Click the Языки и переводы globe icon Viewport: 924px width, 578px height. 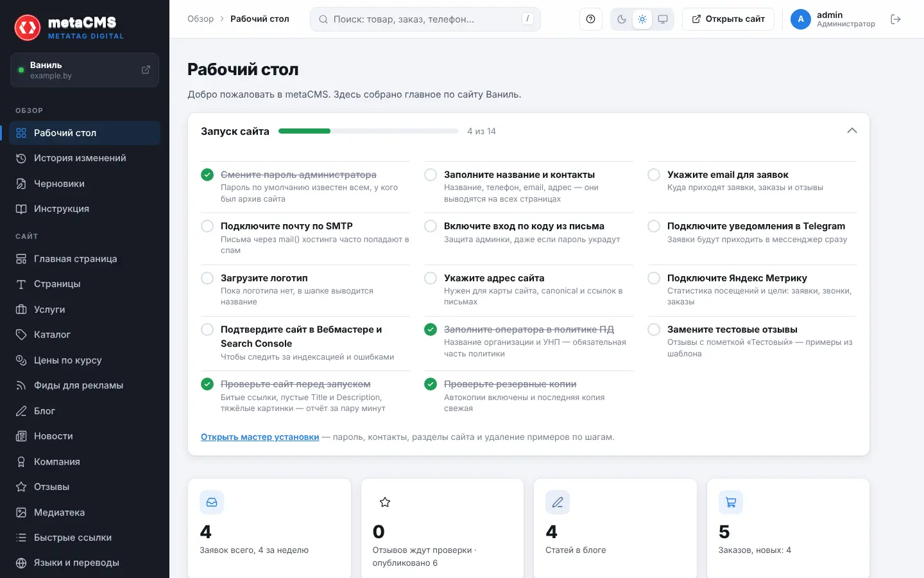pyautogui.click(x=21, y=563)
